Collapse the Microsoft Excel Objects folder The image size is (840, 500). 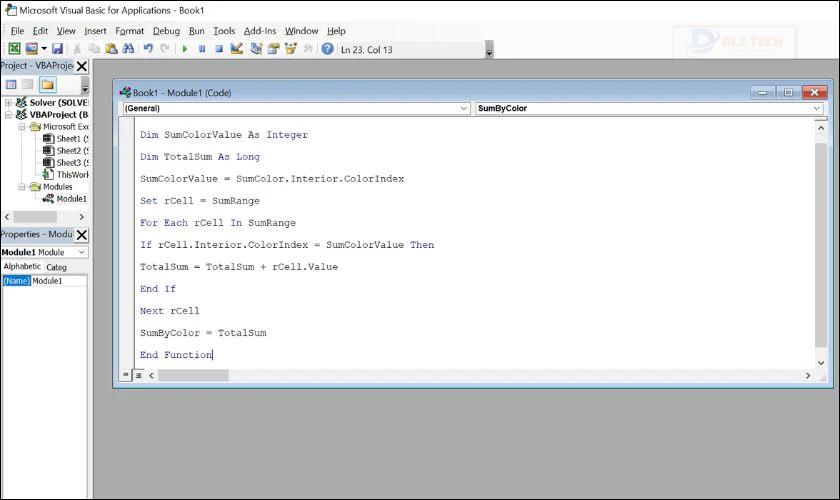click(x=21, y=127)
